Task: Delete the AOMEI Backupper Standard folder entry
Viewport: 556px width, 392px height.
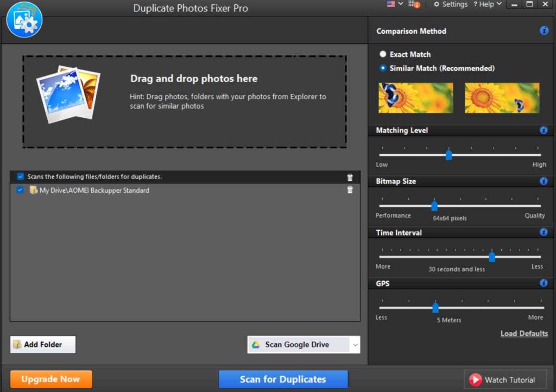Action: [x=350, y=189]
